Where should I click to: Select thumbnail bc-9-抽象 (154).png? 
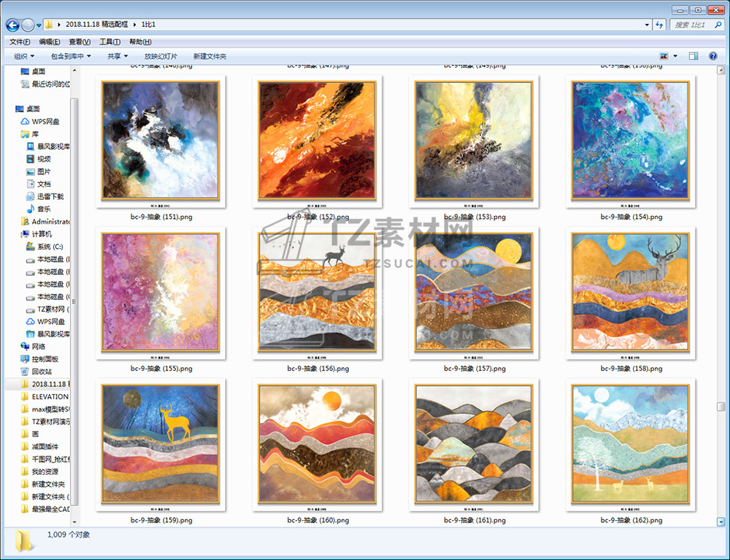(630, 141)
